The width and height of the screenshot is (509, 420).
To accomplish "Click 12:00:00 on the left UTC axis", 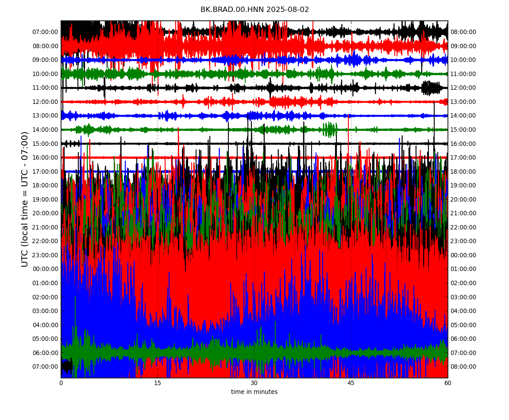I will click(45, 102).
